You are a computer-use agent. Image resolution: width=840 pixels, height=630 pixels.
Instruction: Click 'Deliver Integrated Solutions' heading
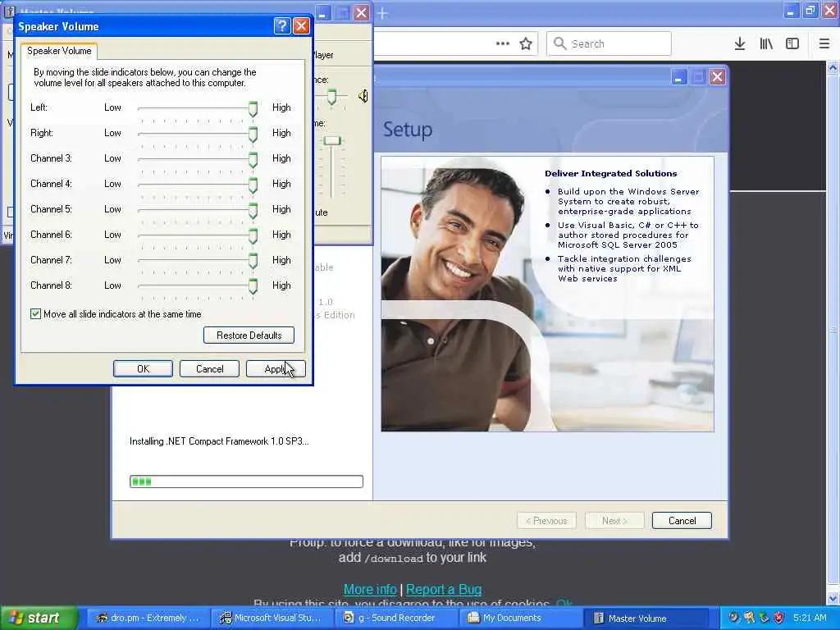pyautogui.click(x=610, y=174)
